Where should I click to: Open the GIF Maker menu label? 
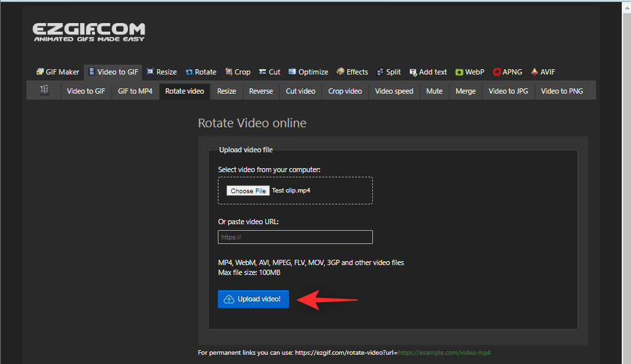pyautogui.click(x=63, y=72)
